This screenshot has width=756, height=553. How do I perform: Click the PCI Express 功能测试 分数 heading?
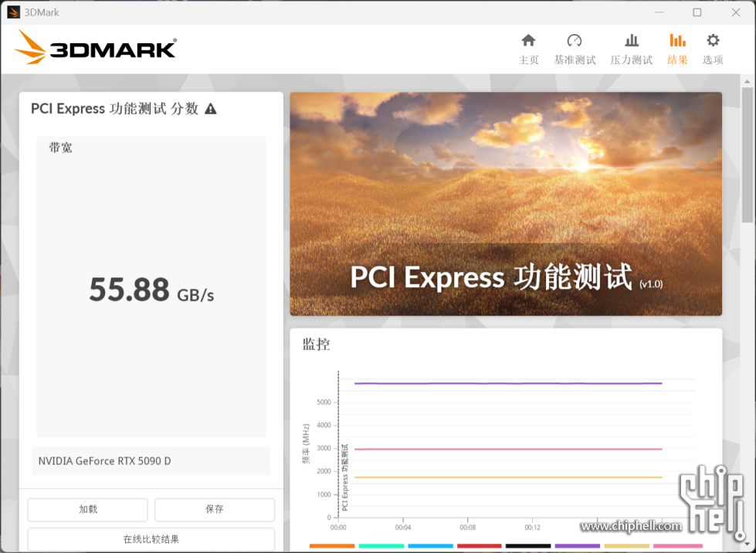click(115, 109)
